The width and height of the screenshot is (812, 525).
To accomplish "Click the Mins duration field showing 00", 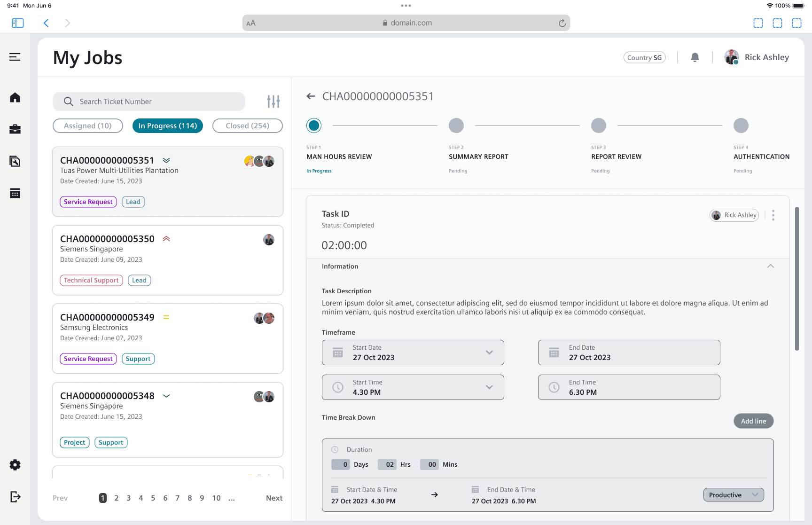I will 429,464.
